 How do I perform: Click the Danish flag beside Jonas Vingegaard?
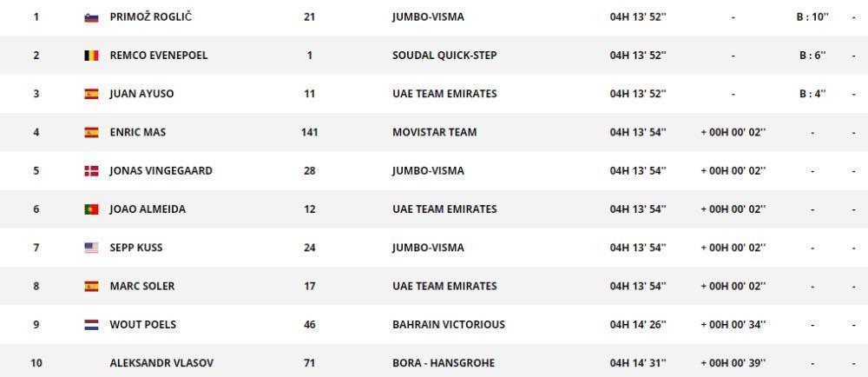(91, 171)
